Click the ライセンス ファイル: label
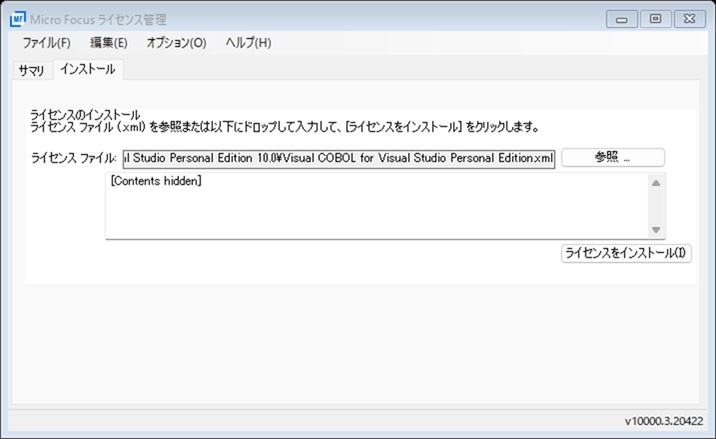Image resolution: width=716 pixels, height=439 pixels. pyautogui.click(x=74, y=159)
